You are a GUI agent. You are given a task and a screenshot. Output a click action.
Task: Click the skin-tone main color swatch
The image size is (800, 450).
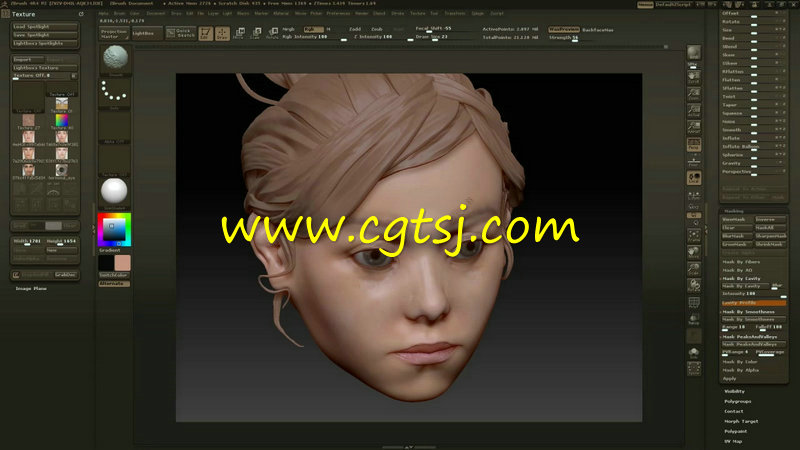pyautogui.click(x=122, y=263)
